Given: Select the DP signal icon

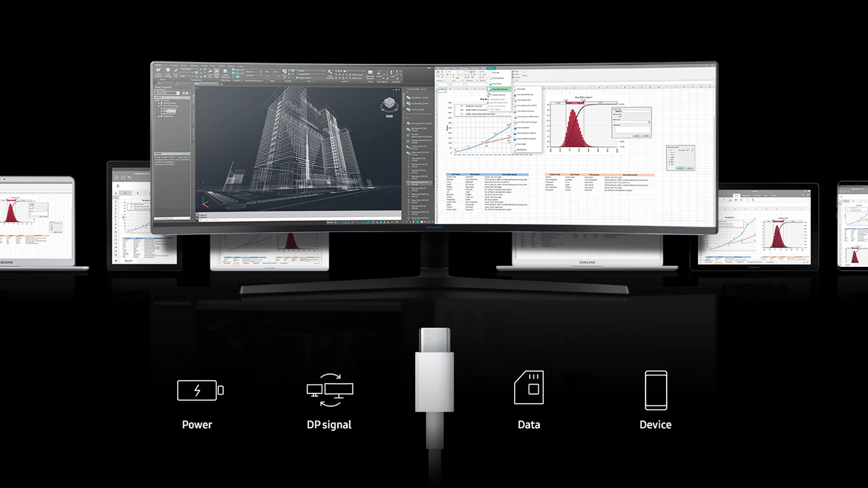Looking at the screenshot, I should [x=330, y=390].
